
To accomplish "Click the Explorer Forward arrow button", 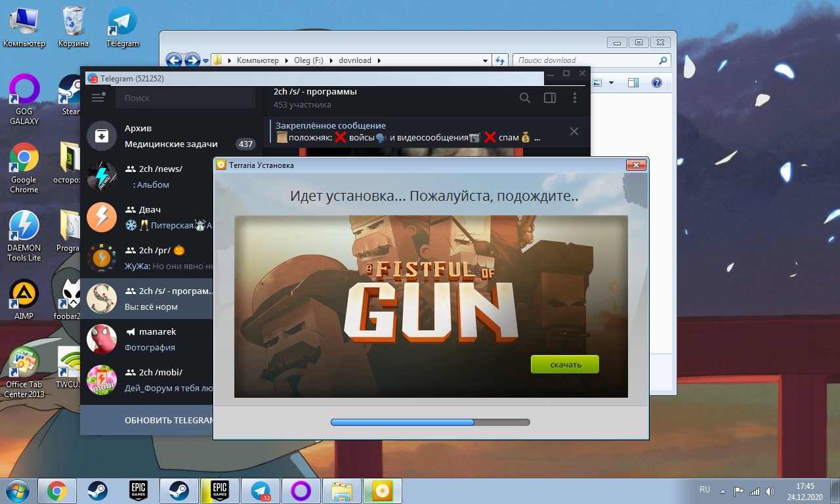I will [192, 60].
